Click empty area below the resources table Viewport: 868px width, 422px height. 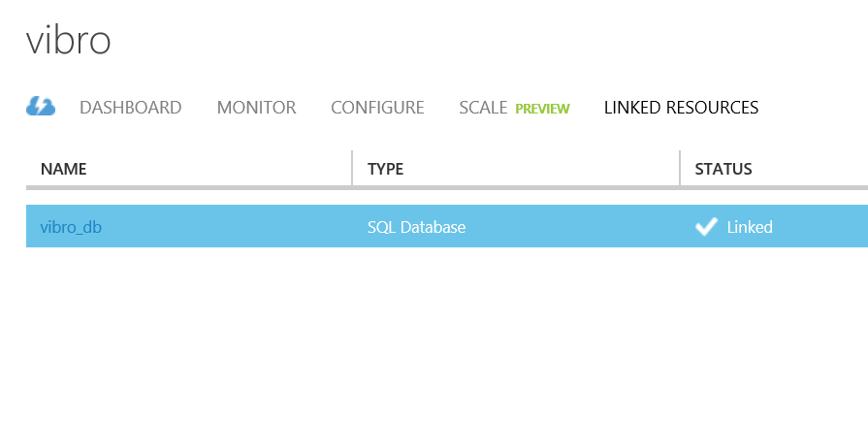tap(447, 333)
